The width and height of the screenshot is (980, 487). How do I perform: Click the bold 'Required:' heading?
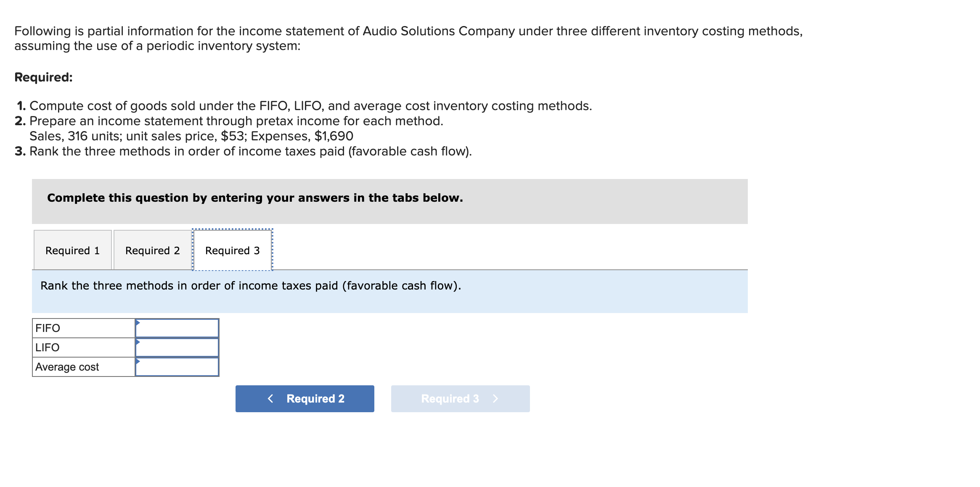click(x=43, y=77)
